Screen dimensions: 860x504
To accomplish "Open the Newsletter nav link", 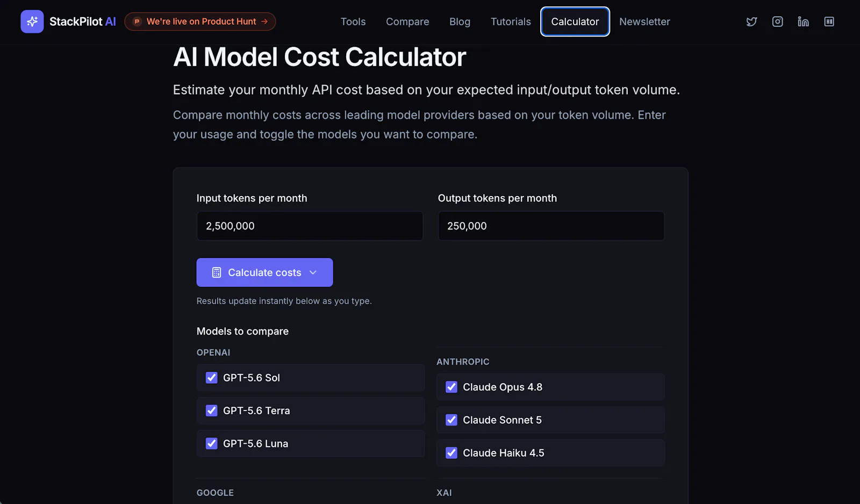I will [x=644, y=21].
